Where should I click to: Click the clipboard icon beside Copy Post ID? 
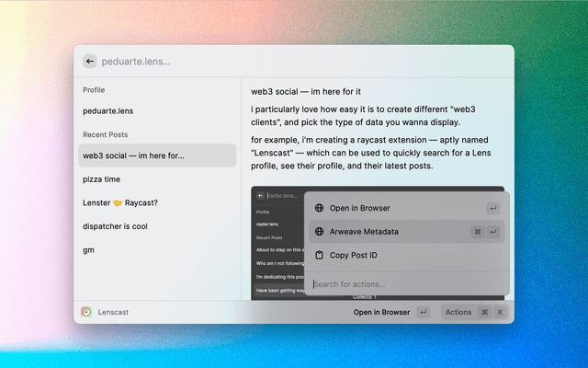[x=319, y=255]
